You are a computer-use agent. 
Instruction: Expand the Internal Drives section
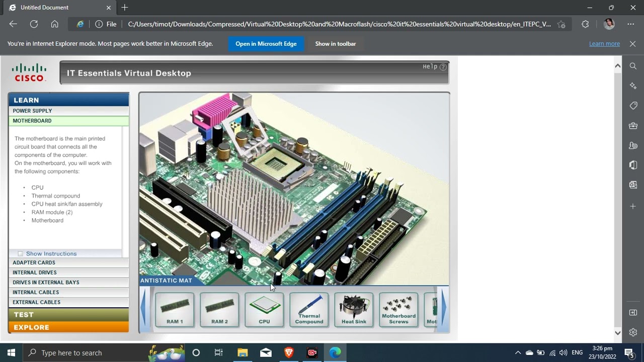pyautogui.click(x=68, y=273)
